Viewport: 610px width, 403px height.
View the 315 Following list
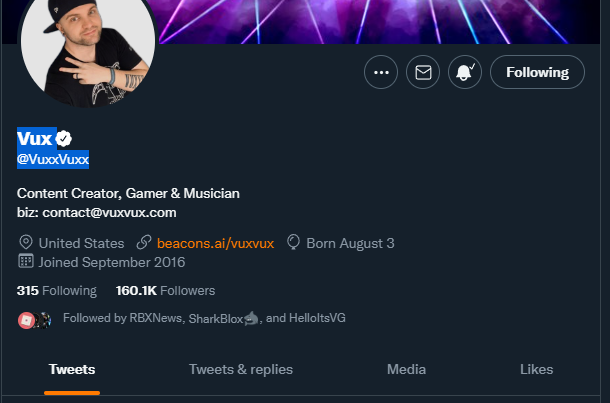[x=57, y=291]
